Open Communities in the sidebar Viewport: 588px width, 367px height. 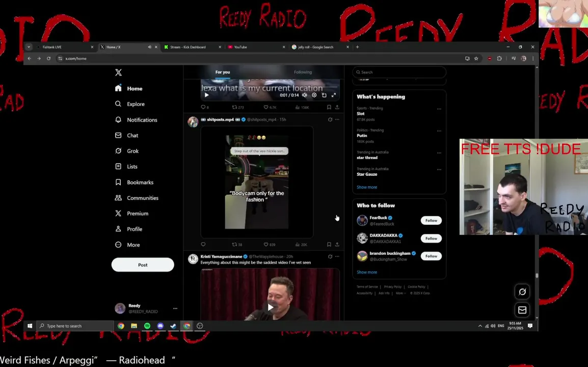coord(137,198)
